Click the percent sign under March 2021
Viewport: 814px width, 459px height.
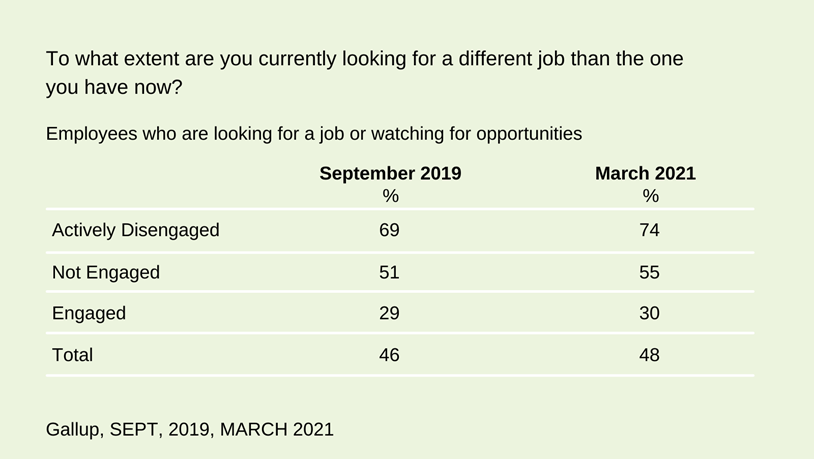click(650, 196)
